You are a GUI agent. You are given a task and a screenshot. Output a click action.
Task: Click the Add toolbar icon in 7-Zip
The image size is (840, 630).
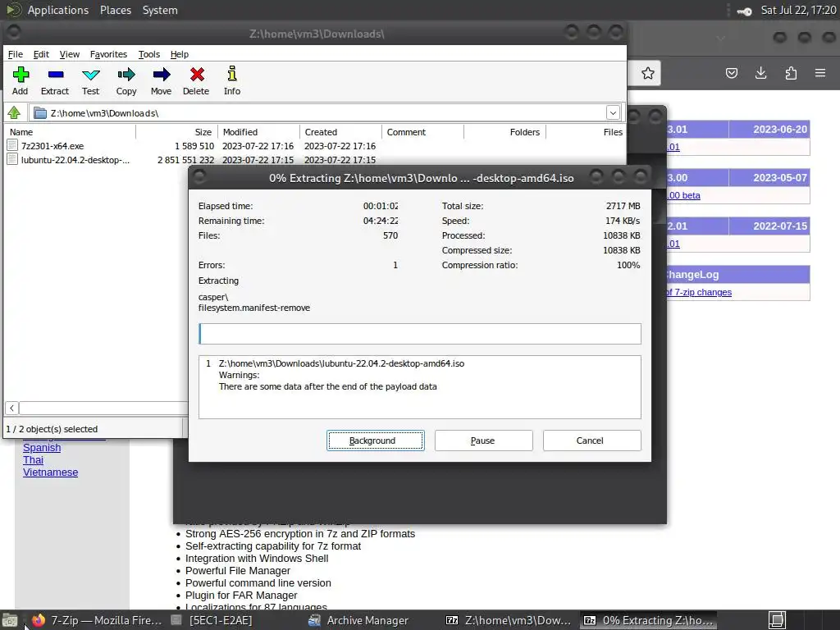point(21,80)
